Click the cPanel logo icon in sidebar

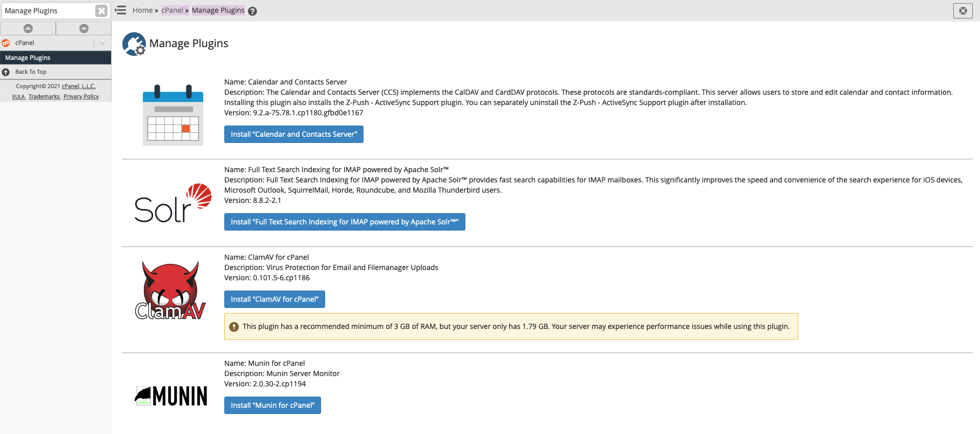(x=6, y=43)
